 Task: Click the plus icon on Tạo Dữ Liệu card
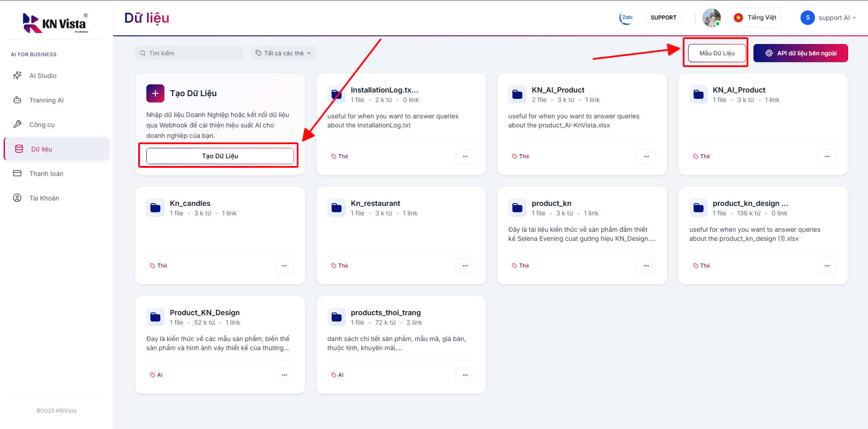[155, 93]
